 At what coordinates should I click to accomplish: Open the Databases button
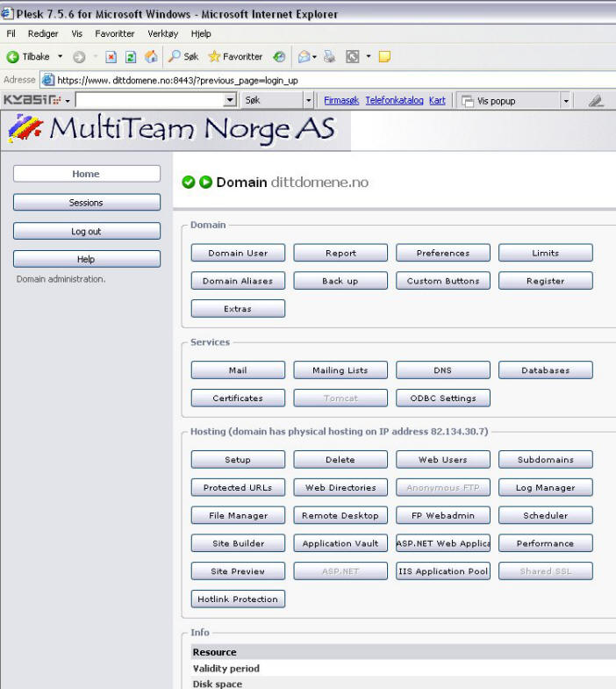[545, 370]
